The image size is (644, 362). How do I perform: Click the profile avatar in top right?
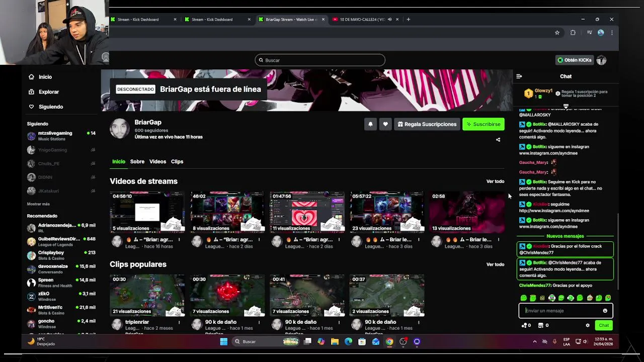pos(602,60)
